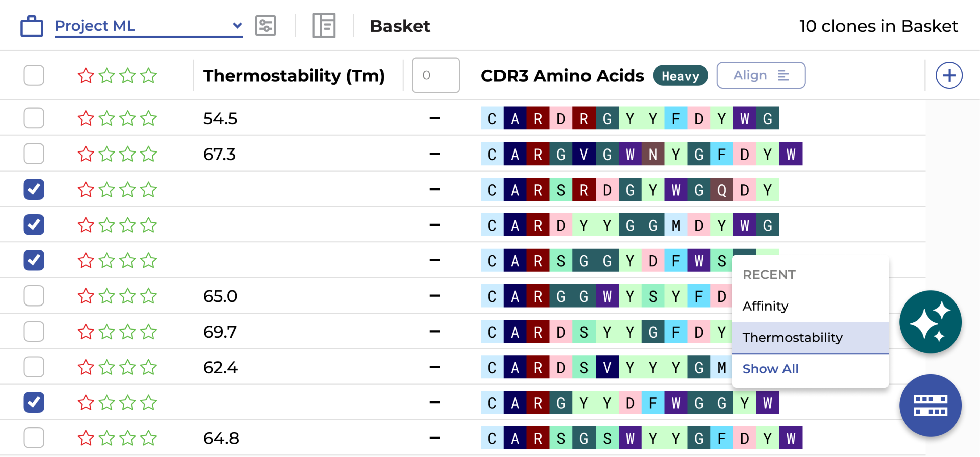Toggle the Heavy chain badge
This screenshot has width=980, height=457.
[680, 76]
